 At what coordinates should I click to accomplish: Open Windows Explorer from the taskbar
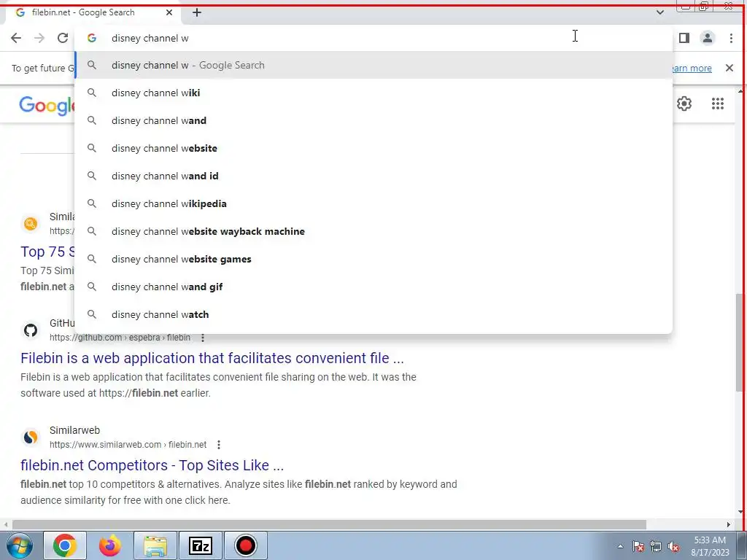[155, 545]
